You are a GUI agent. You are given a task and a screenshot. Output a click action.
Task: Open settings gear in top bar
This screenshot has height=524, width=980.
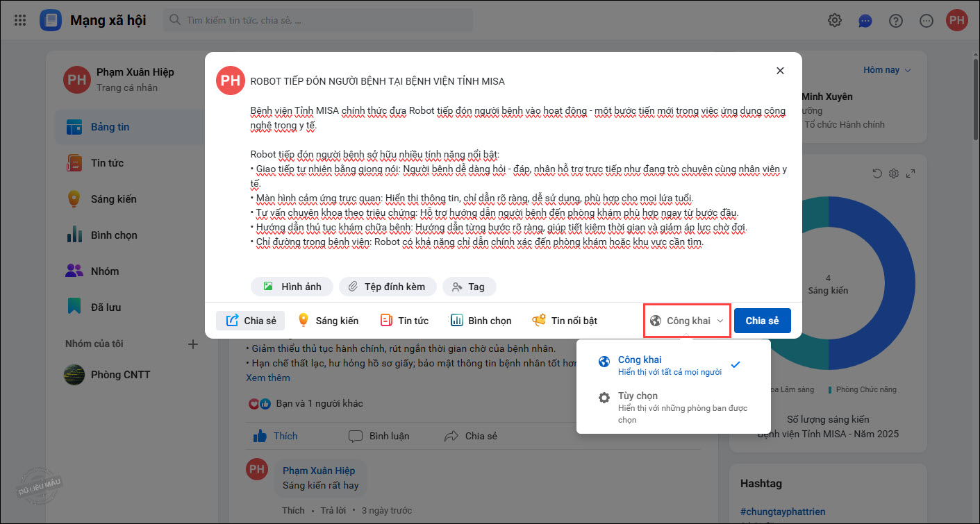(835, 20)
